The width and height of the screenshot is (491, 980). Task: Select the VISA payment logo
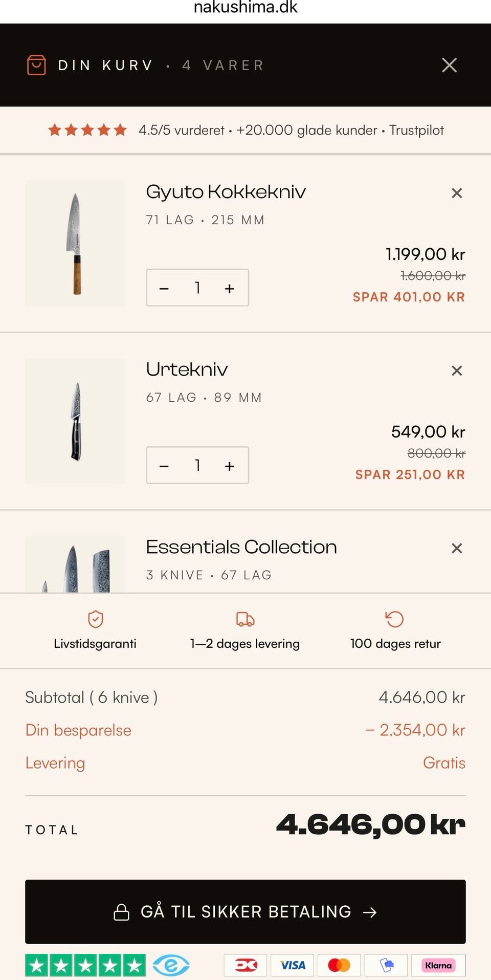[x=293, y=965]
